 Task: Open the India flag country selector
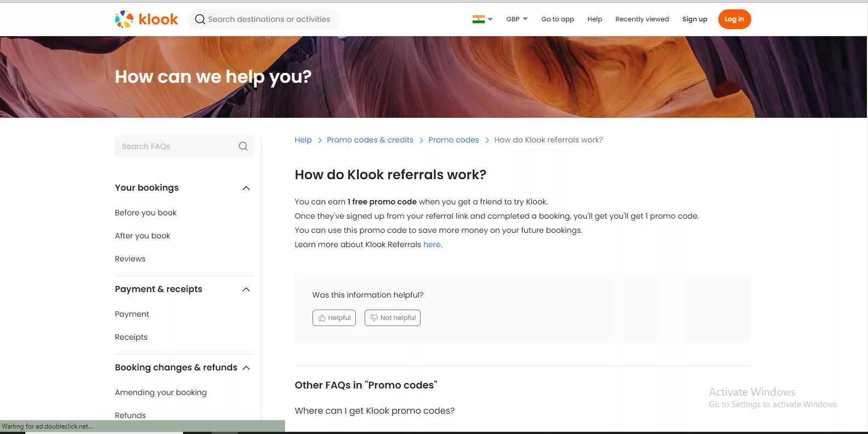tap(483, 19)
